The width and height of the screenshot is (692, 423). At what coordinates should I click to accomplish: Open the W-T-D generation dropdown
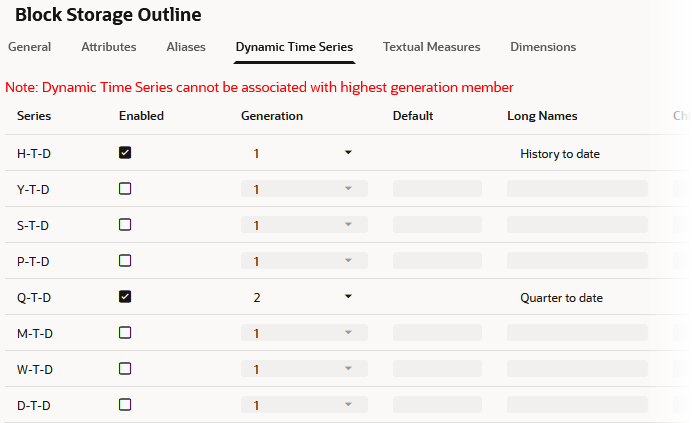tap(304, 369)
